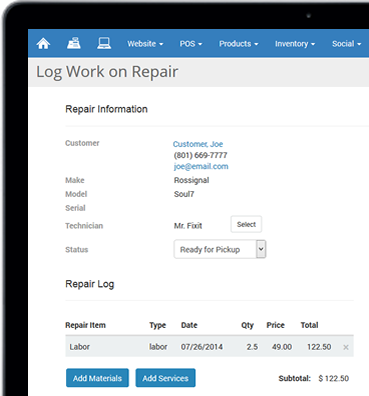Click the Qty column header
Image resolution: width=369 pixels, height=396 pixels.
coord(247,325)
